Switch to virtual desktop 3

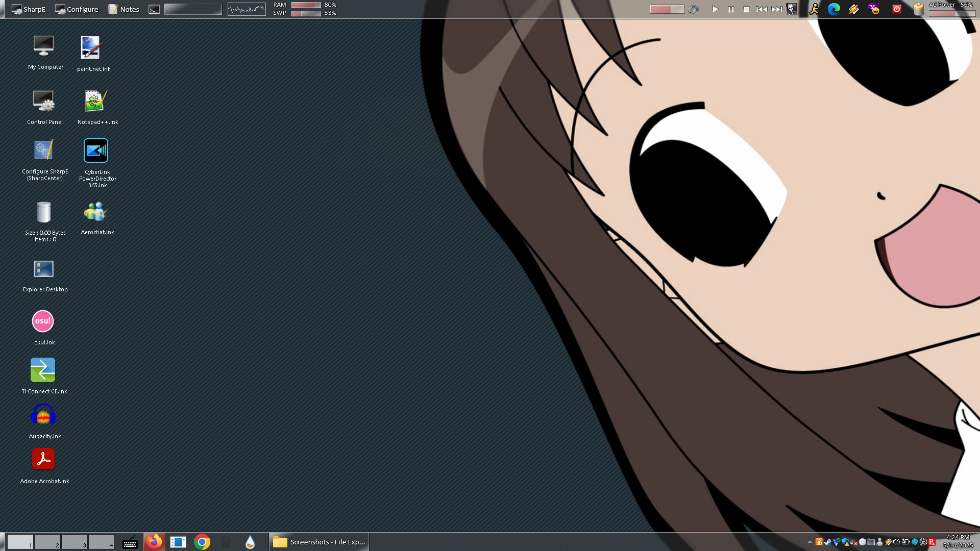pos(75,542)
